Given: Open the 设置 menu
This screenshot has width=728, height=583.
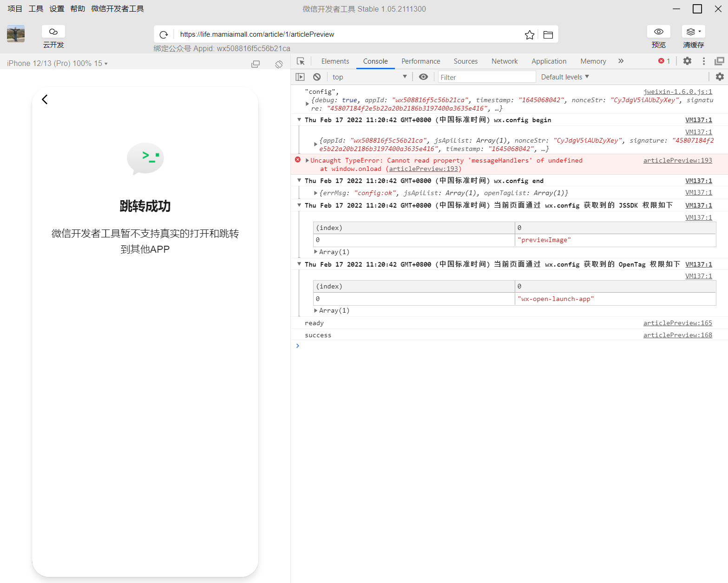Looking at the screenshot, I should pos(57,9).
